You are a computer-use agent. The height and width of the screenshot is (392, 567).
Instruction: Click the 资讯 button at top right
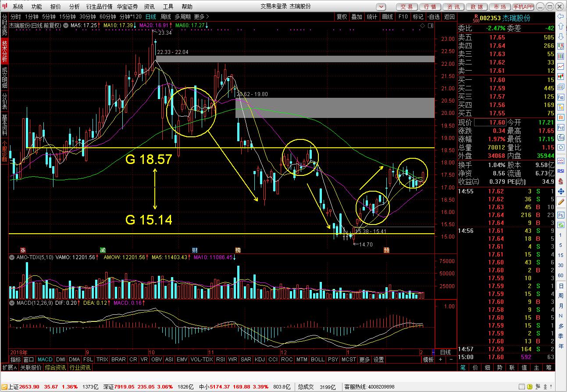point(453,7)
